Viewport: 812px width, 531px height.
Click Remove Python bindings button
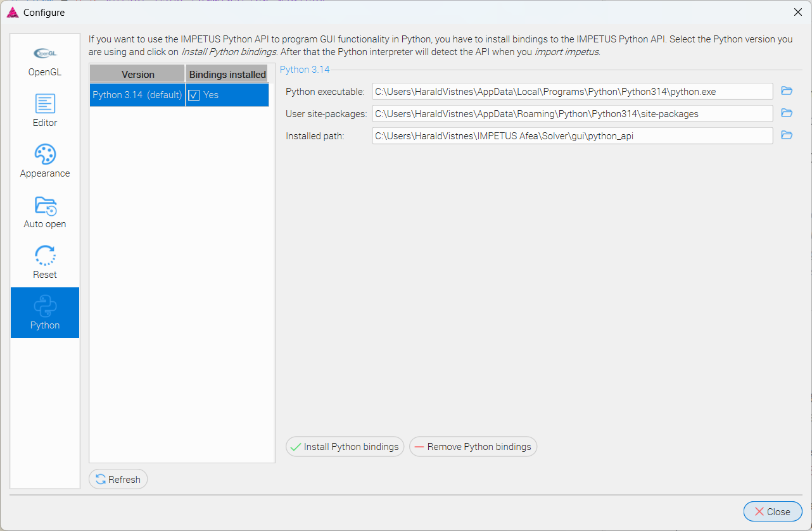coord(473,447)
